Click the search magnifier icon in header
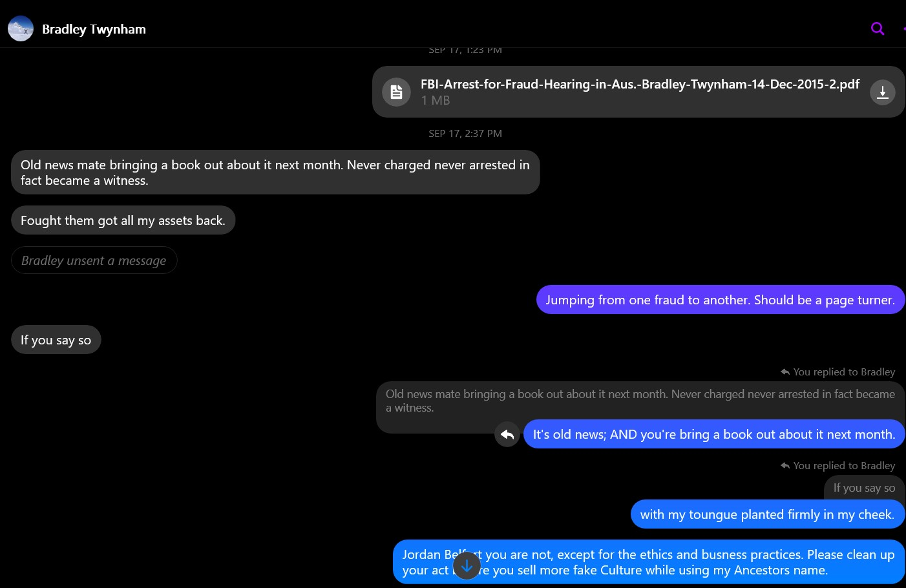906x588 pixels. (877, 28)
